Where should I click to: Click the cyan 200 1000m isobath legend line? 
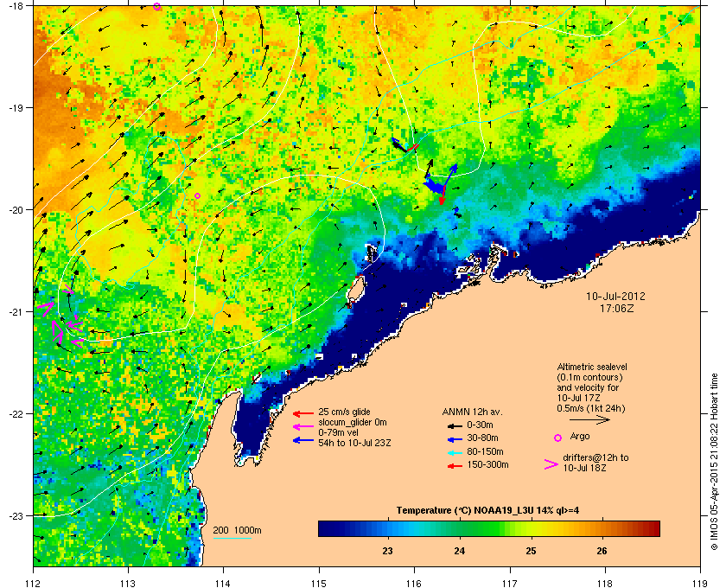coord(232,539)
